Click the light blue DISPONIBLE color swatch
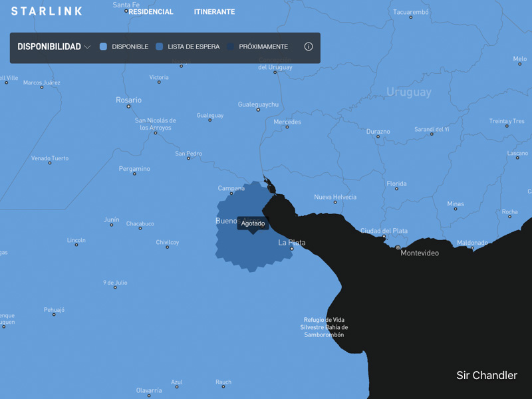 [x=103, y=47]
